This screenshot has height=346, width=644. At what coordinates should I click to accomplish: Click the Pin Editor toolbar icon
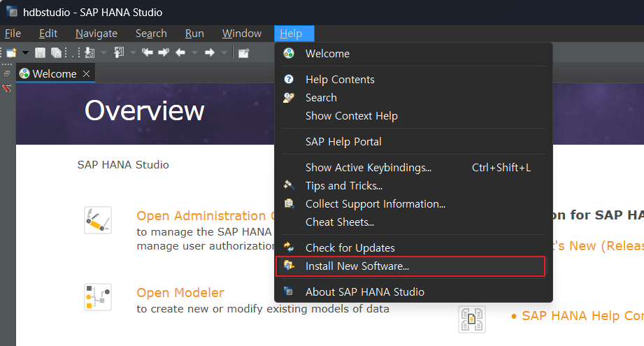(243, 52)
